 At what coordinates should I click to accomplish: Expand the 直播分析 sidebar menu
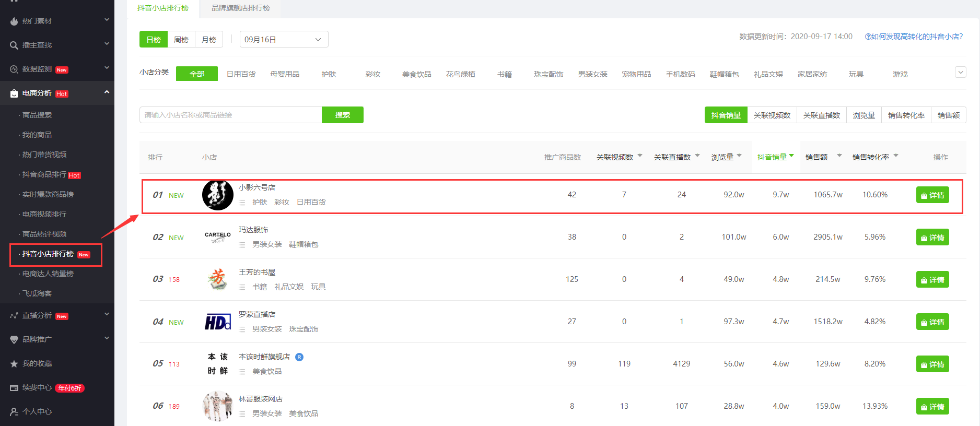107,315
